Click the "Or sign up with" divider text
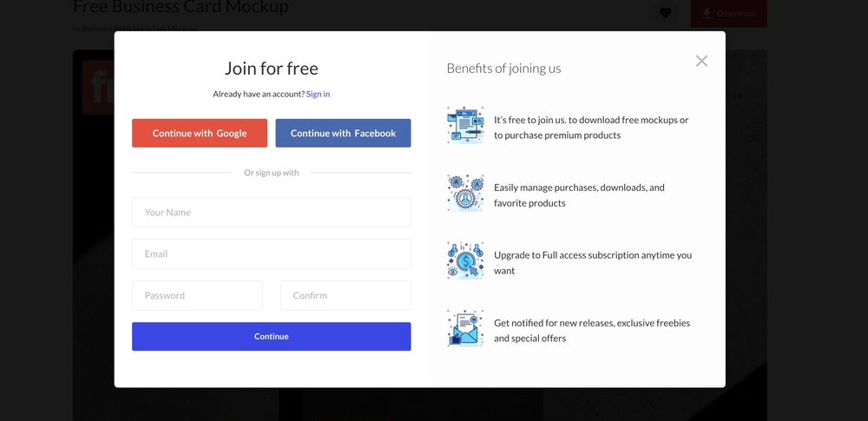 coord(271,173)
